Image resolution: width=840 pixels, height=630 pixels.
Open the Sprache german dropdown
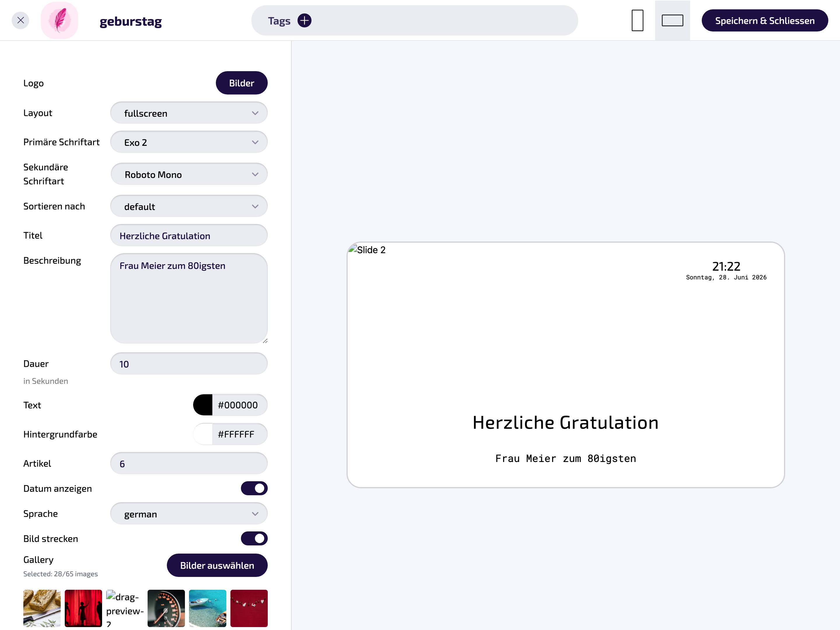(189, 514)
